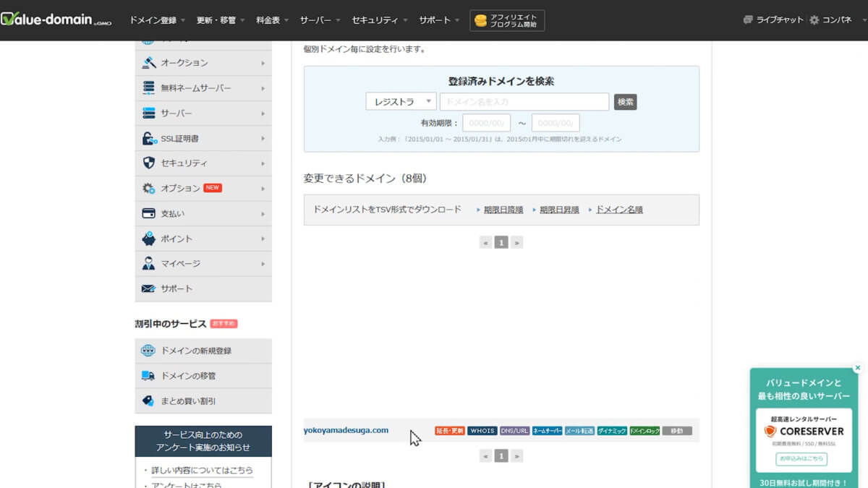Expand the セキュリティ sidebar arrow
868x488 pixels.
263,163
